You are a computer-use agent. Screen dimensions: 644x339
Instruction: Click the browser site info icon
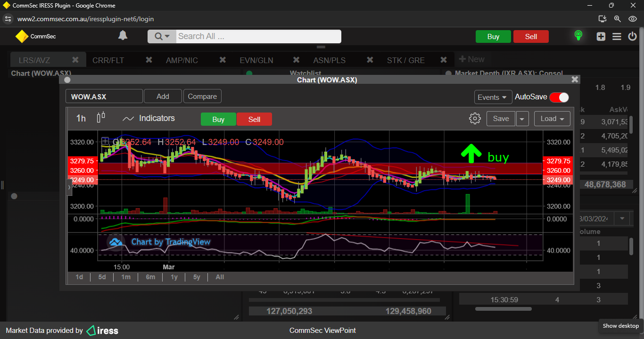[x=8, y=19]
